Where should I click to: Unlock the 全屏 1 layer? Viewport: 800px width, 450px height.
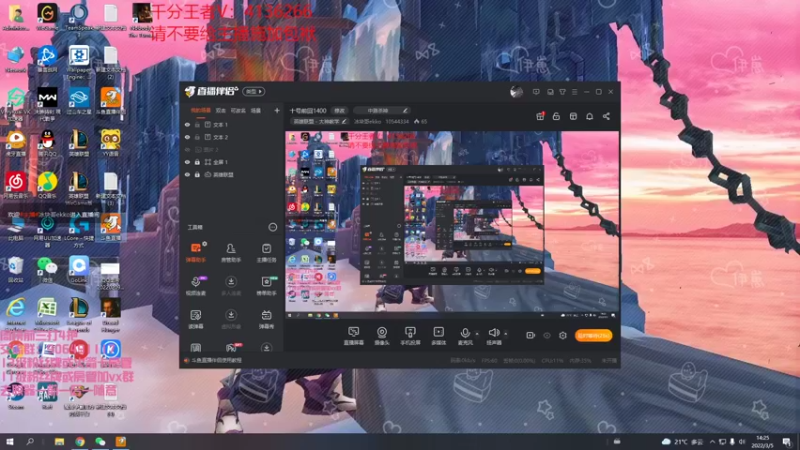(x=197, y=162)
